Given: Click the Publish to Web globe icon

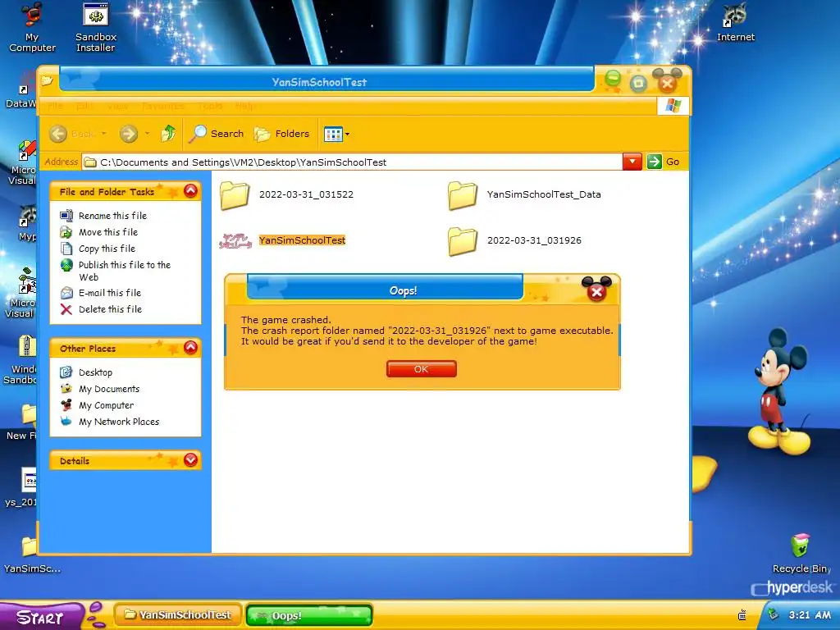Looking at the screenshot, I should tap(66, 265).
